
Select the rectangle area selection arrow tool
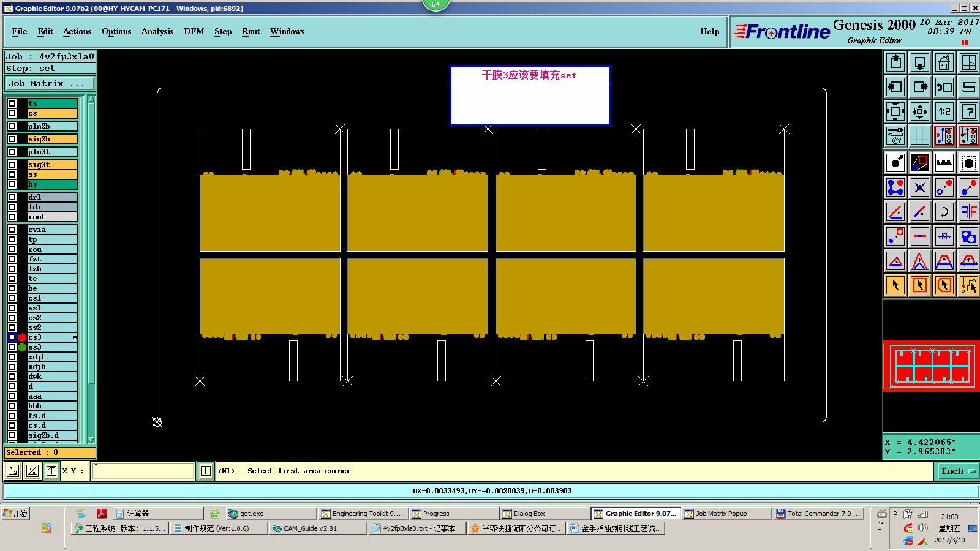click(920, 285)
